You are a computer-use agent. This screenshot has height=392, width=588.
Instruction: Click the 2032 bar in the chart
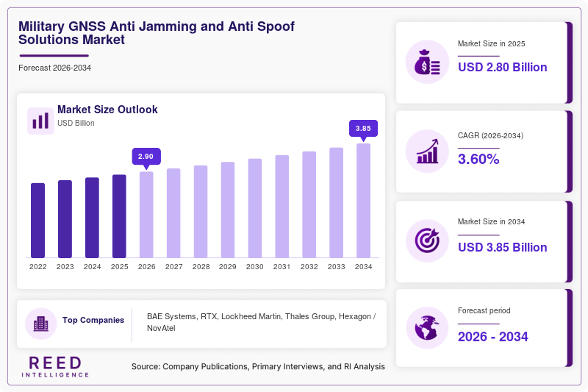pyautogui.click(x=309, y=204)
